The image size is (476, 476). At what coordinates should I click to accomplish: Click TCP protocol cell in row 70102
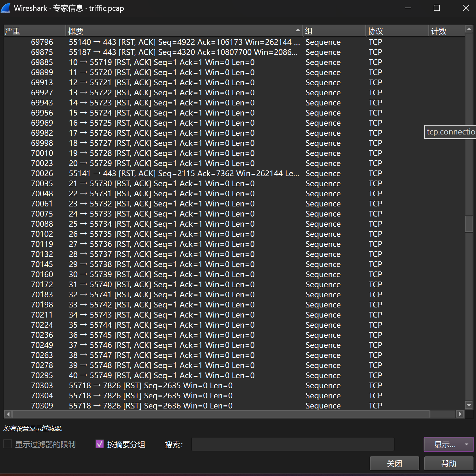(x=375, y=234)
